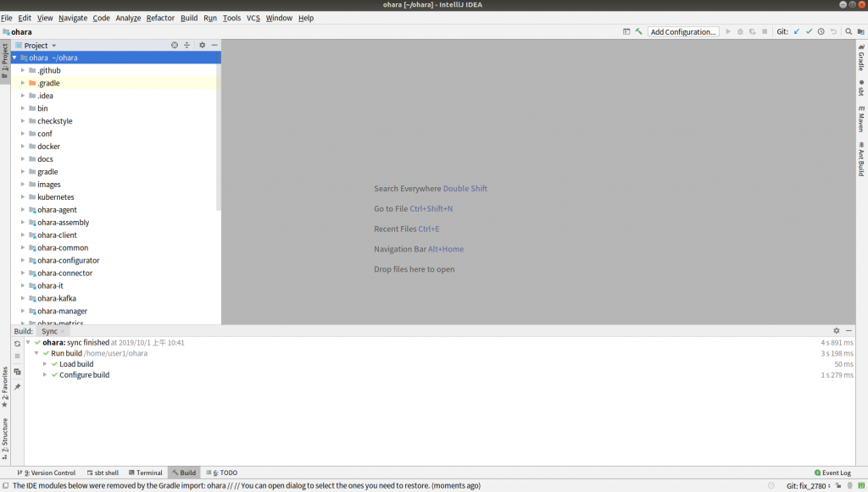The image size is (868, 492).
Task: Click Collapse All icon in Project panel
Action: coord(186,46)
